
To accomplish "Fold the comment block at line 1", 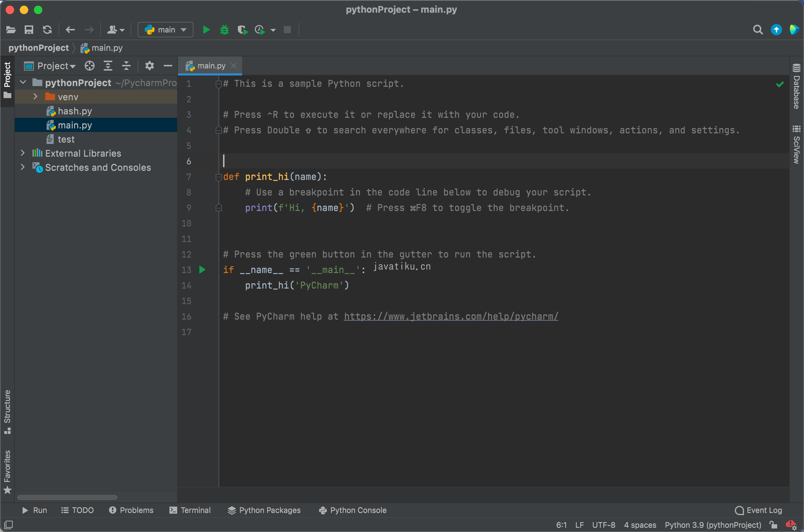I will click(x=218, y=84).
